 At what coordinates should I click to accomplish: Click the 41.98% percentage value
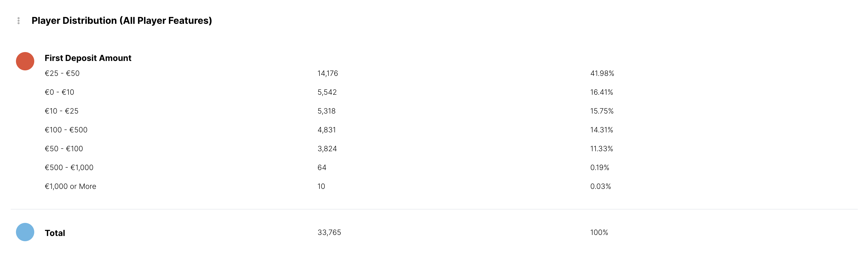pos(602,74)
